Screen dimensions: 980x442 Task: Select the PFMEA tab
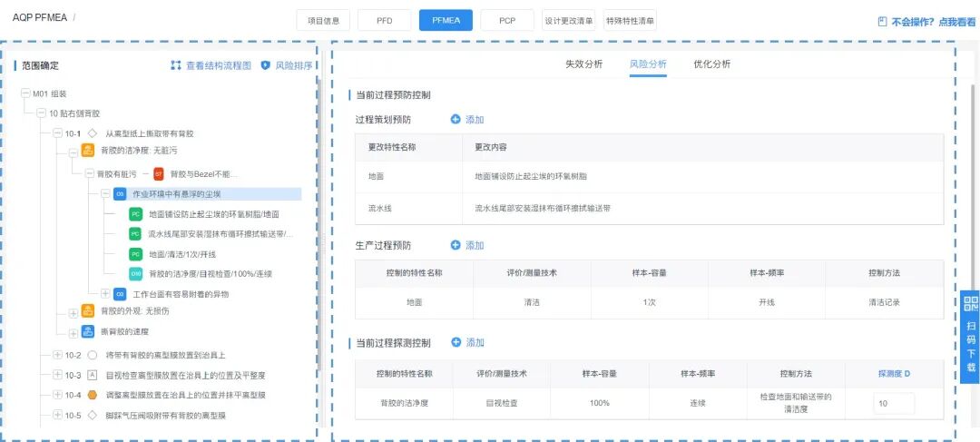click(x=446, y=21)
